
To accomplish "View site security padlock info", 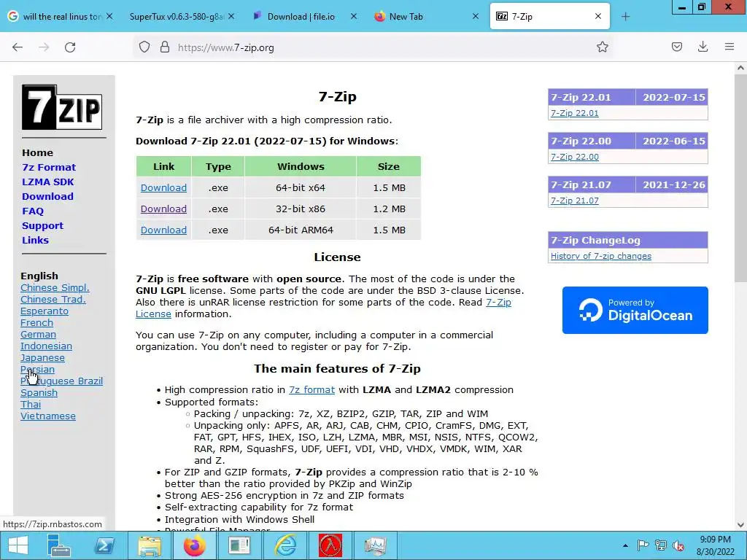I will [165, 47].
